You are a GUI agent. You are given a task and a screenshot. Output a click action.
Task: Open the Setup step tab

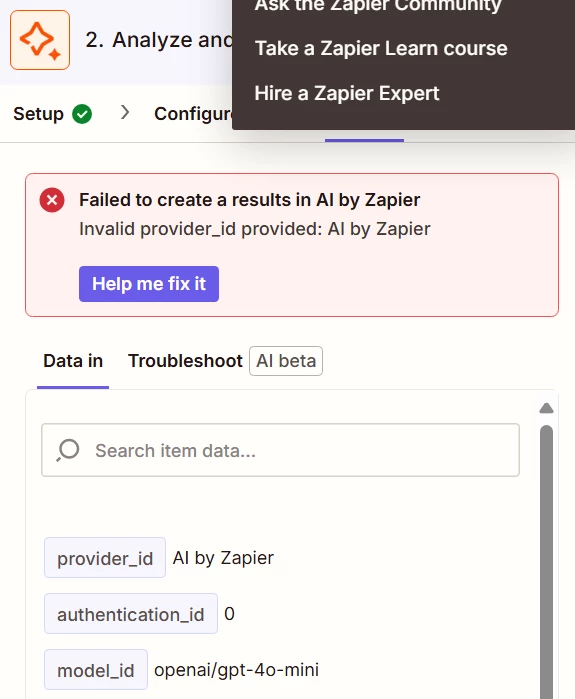click(x=53, y=114)
